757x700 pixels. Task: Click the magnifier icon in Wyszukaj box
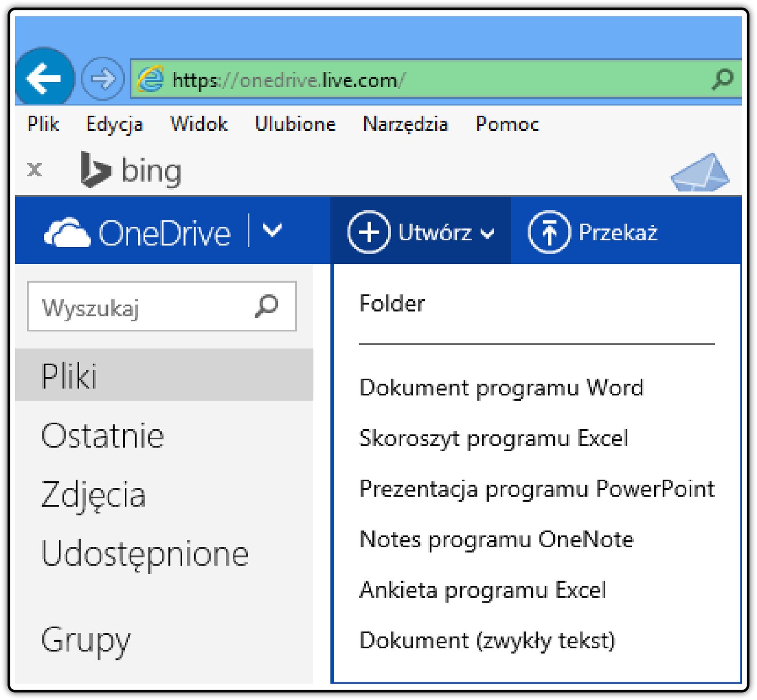coord(266,306)
